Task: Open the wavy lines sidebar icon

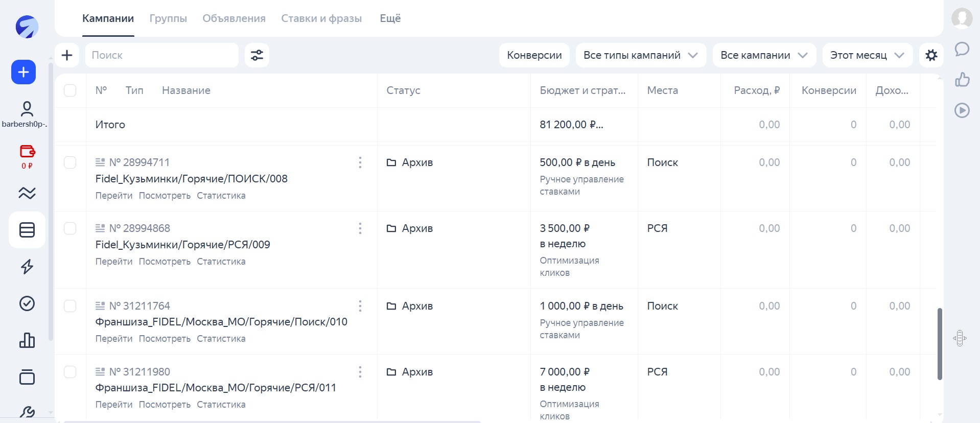Action: click(27, 193)
